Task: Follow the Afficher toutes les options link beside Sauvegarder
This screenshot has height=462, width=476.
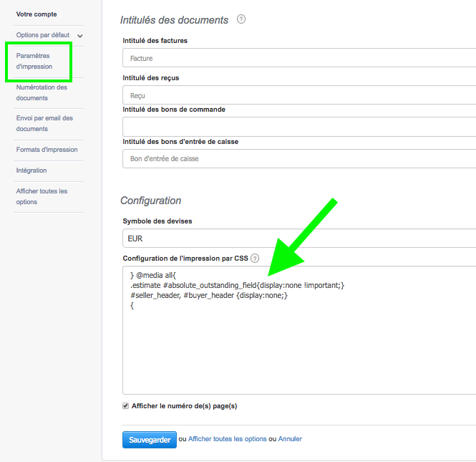Action: (x=228, y=439)
